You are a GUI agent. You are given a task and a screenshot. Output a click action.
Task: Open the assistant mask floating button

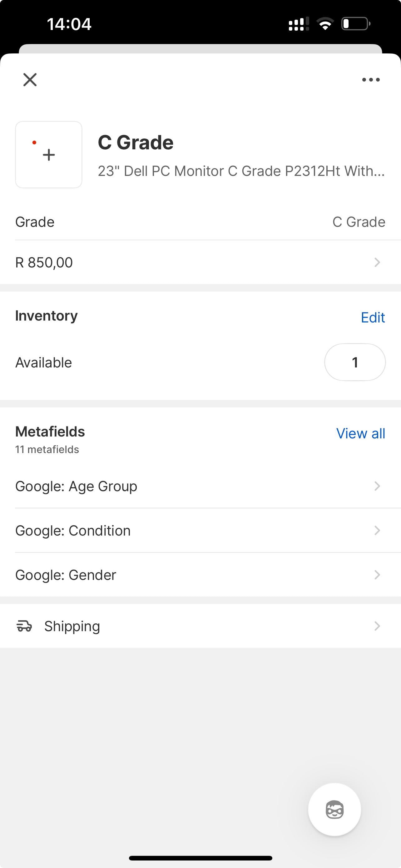(334, 809)
